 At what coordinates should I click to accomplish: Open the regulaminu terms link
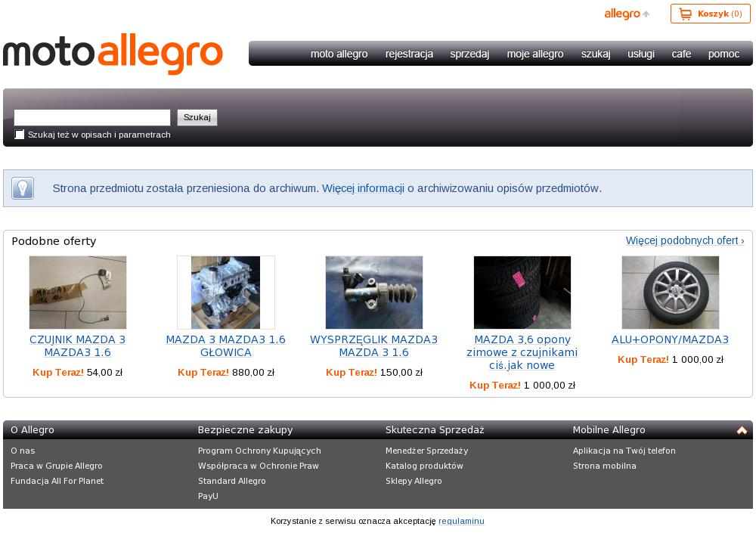click(461, 521)
